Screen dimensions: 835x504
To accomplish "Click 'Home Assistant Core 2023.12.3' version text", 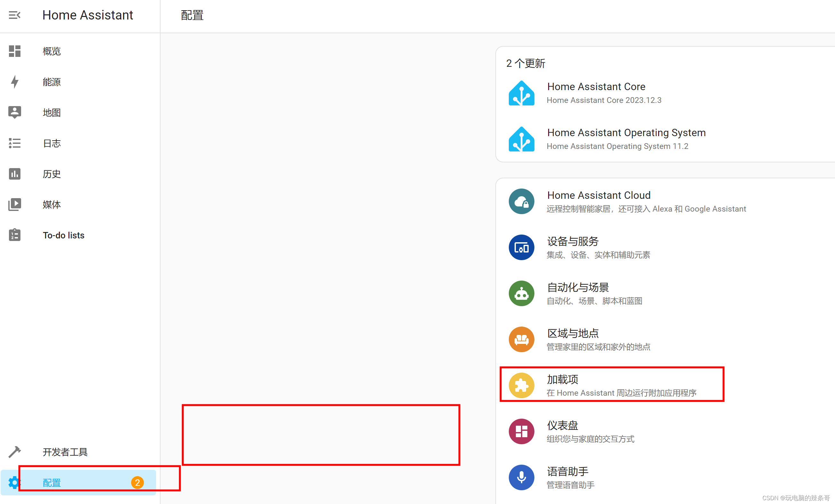I will click(604, 100).
